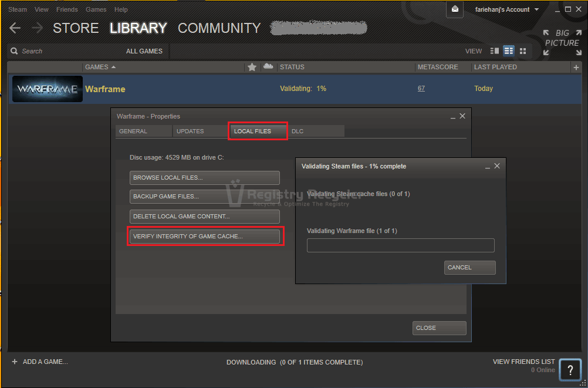Go to the COMMUNITY section

pyautogui.click(x=219, y=28)
